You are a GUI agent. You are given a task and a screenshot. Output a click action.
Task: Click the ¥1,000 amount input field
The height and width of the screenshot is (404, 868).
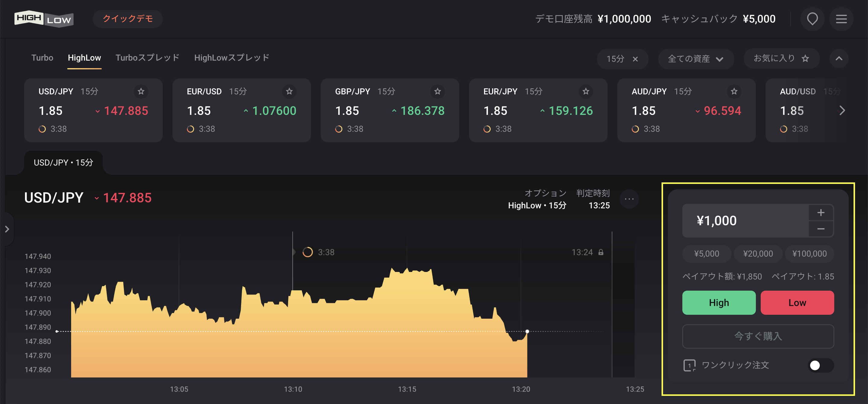pyautogui.click(x=745, y=221)
